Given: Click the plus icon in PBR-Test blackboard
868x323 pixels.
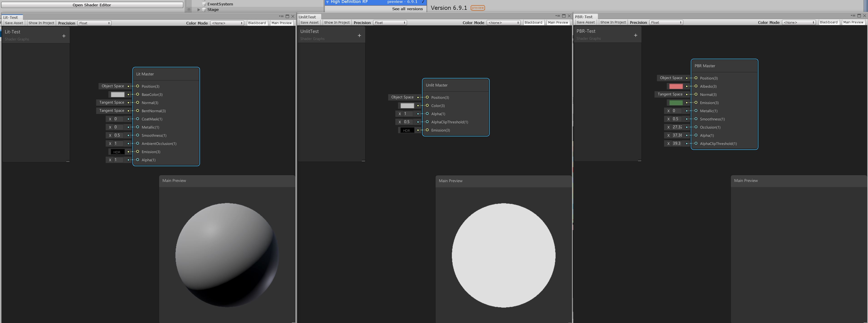Looking at the screenshot, I should pos(636,35).
